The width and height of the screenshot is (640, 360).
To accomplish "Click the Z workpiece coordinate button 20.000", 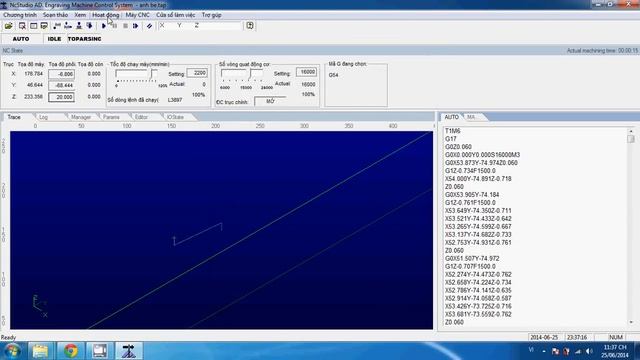I will point(62,97).
